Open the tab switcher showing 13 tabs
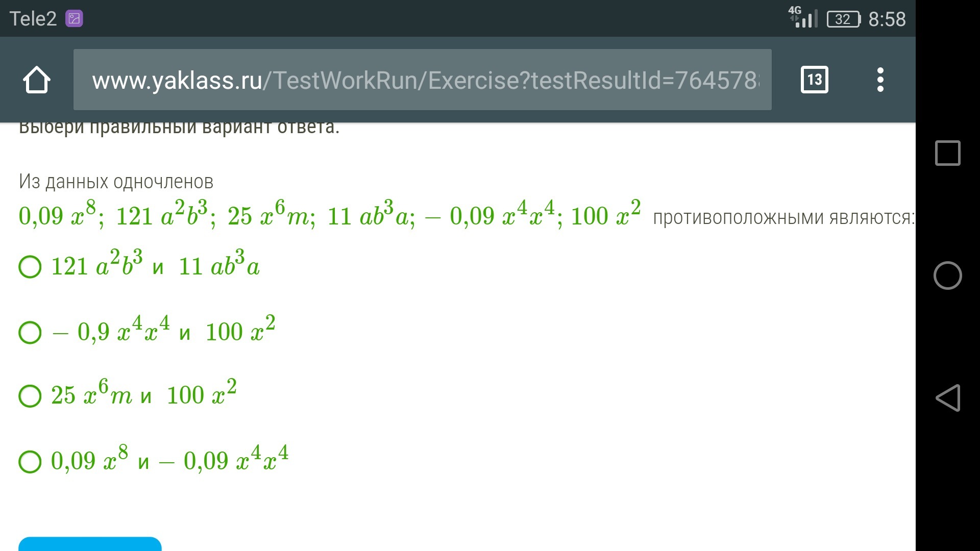This screenshot has height=551, width=980. (815, 80)
